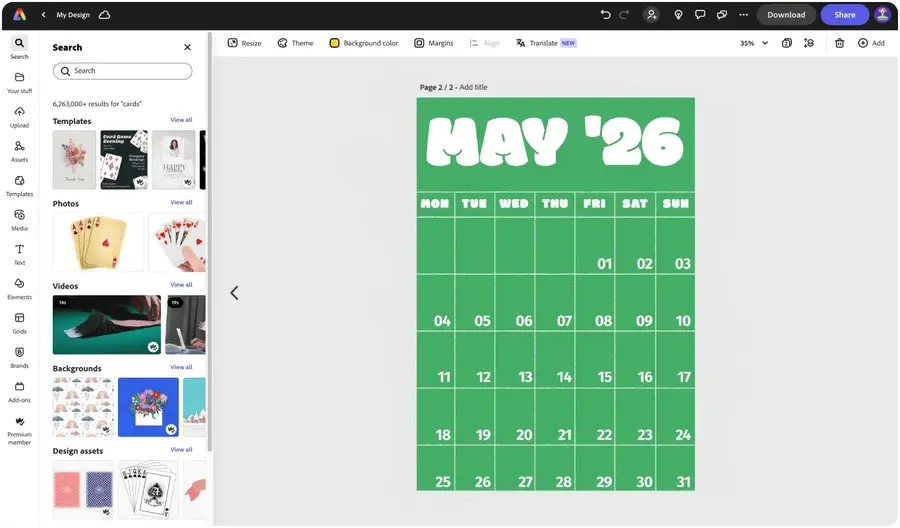Select the red and blue card backs asset

pos(83,490)
